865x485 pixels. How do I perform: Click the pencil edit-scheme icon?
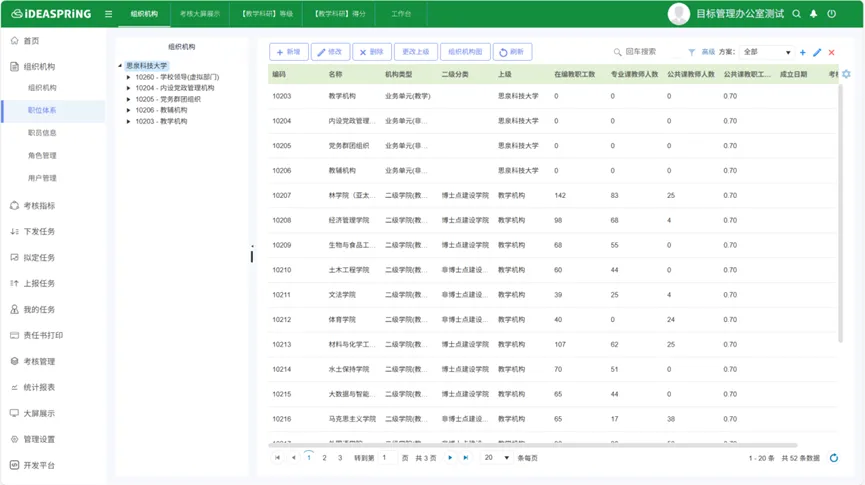pyautogui.click(x=817, y=52)
